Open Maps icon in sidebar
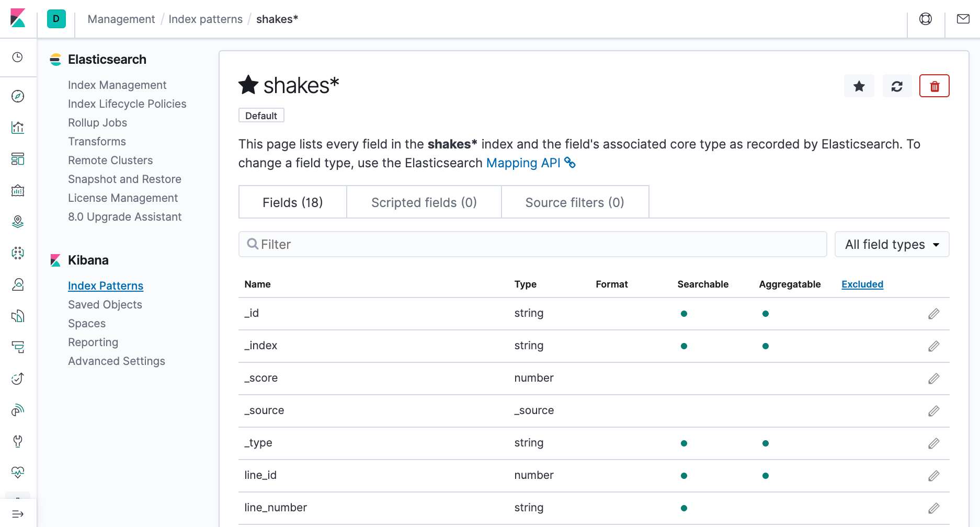 click(x=18, y=222)
